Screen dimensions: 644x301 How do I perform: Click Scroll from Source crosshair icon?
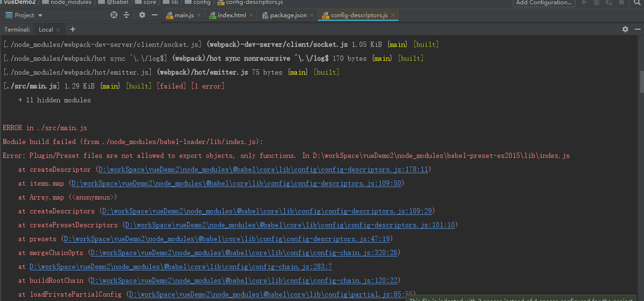coord(114,15)
